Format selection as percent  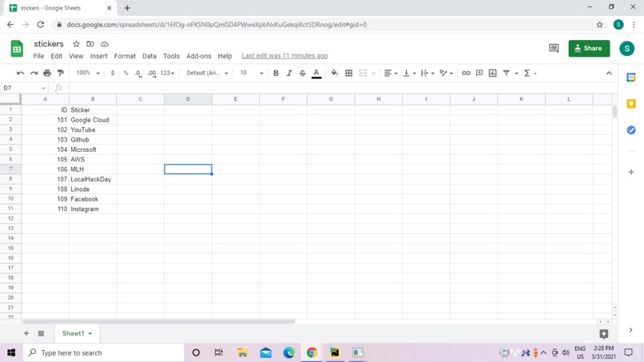pyautogui.click(x=125, y=74)
